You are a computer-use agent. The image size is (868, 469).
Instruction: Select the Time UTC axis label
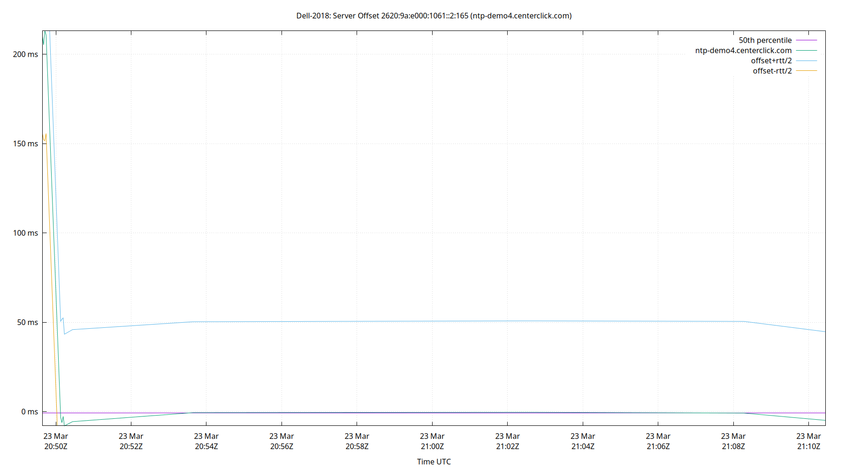(433, 461)
